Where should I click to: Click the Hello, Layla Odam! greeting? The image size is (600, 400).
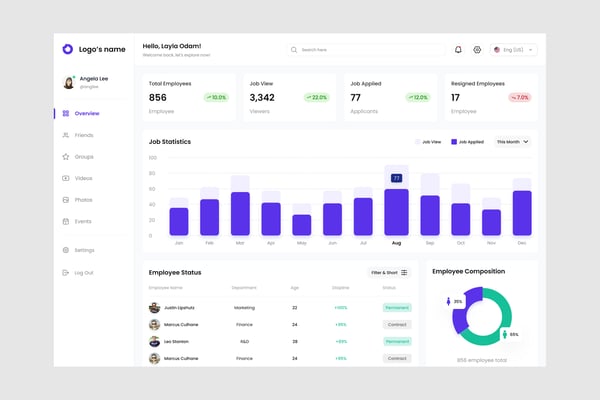(172, 46)
